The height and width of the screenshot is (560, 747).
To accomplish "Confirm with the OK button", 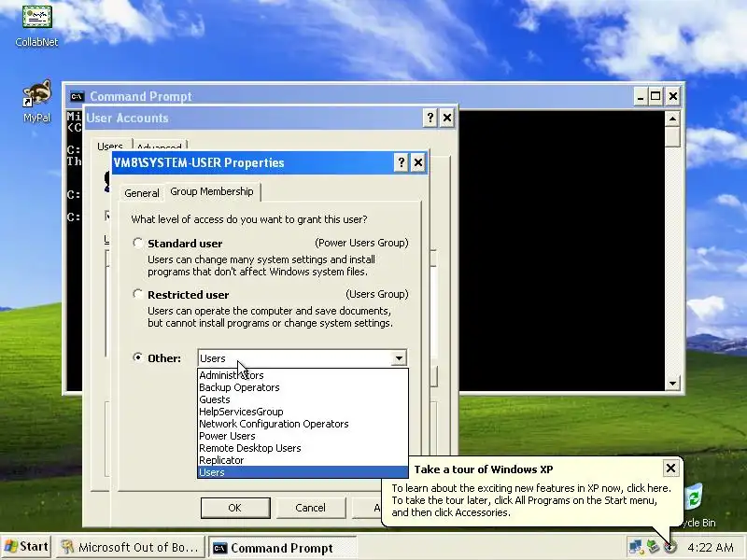I will 235,508.
